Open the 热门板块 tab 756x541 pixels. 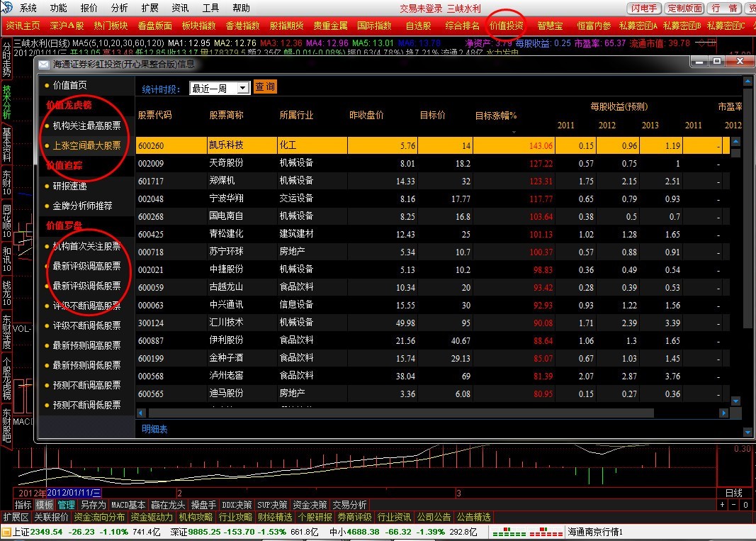click(x=111, y=26)
